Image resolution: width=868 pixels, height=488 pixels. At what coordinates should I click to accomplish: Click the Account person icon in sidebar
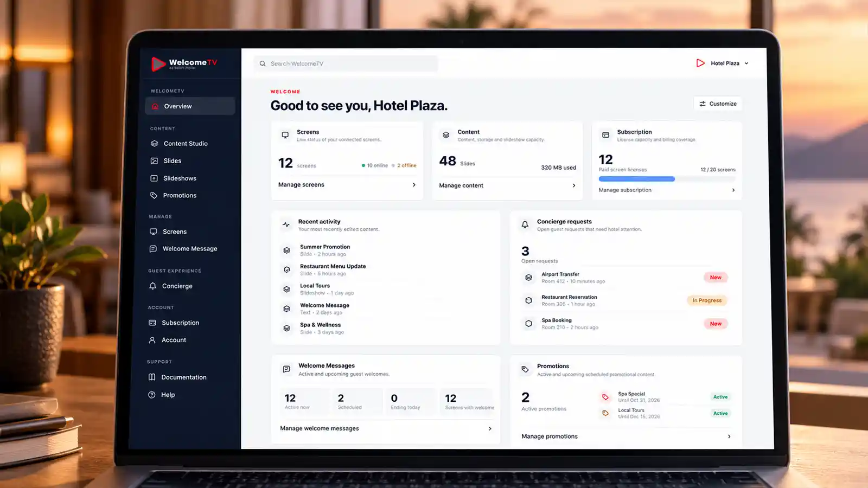pyautogui.click(x=152, y=340)
